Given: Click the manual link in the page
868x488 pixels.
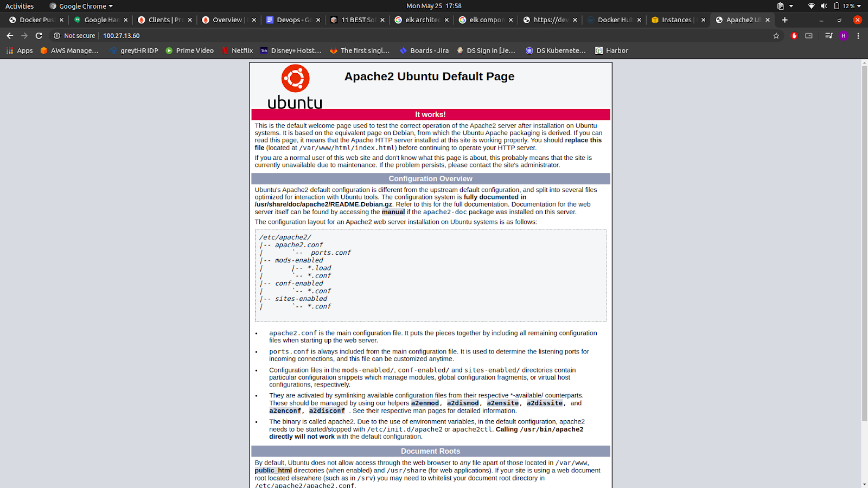Looking at the screenshot, I should (x=393, y=212).
